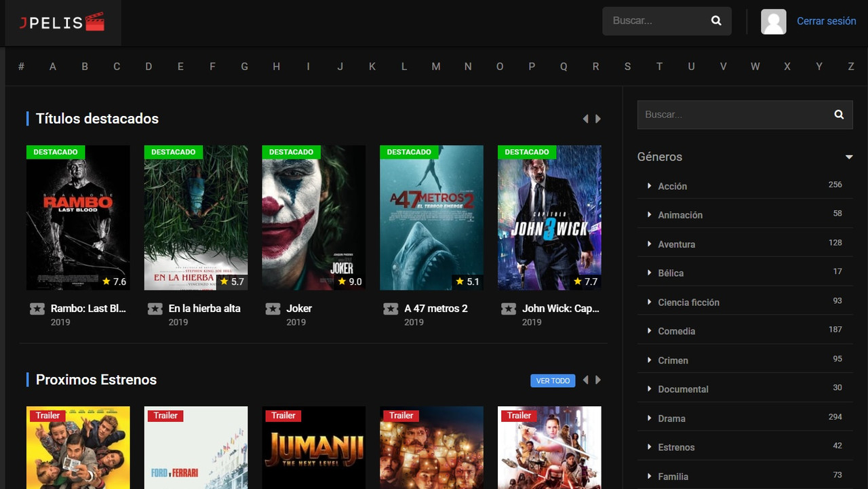Click movie icon beside A 47 metros 2
The width and height of the screenshot is (868, 489).
391,309
